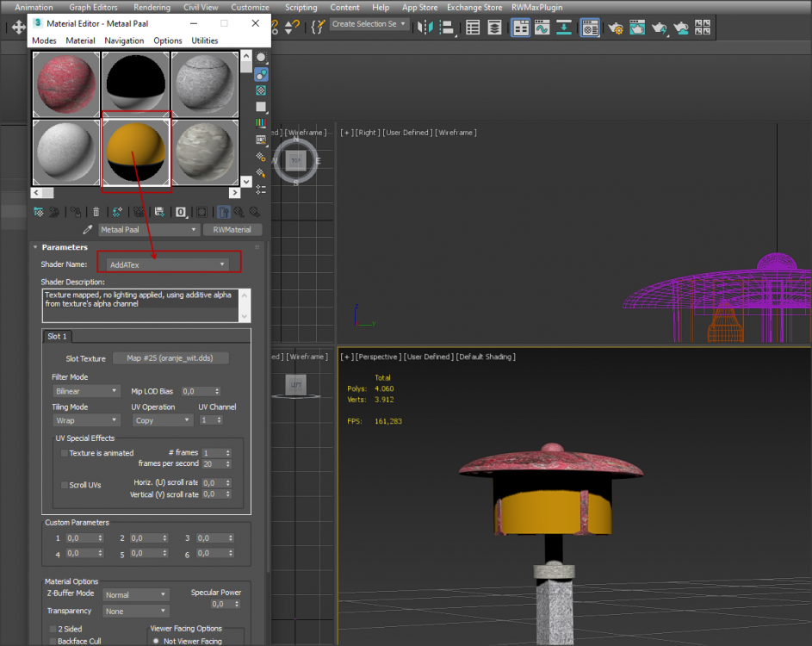The image size is (812, 646).
Task: Click the RWMaterial type button
Action: point(232,230)
